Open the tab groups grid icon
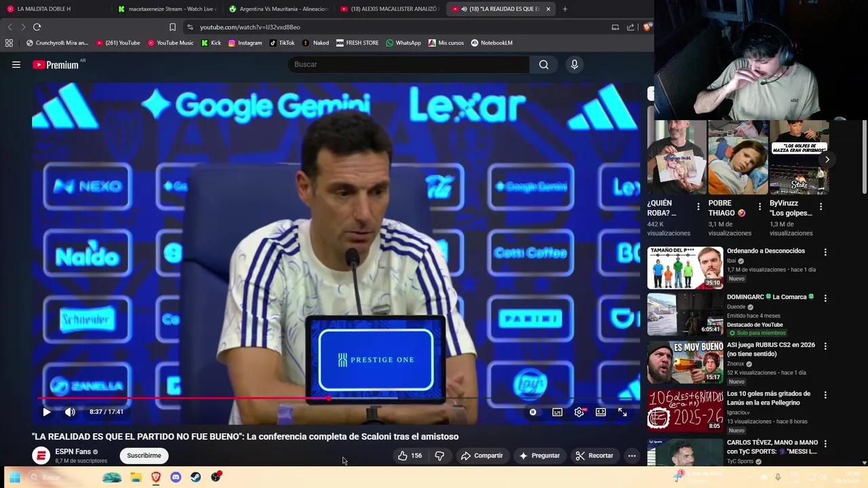Screen dimensions: 868x488 (9, 43)
